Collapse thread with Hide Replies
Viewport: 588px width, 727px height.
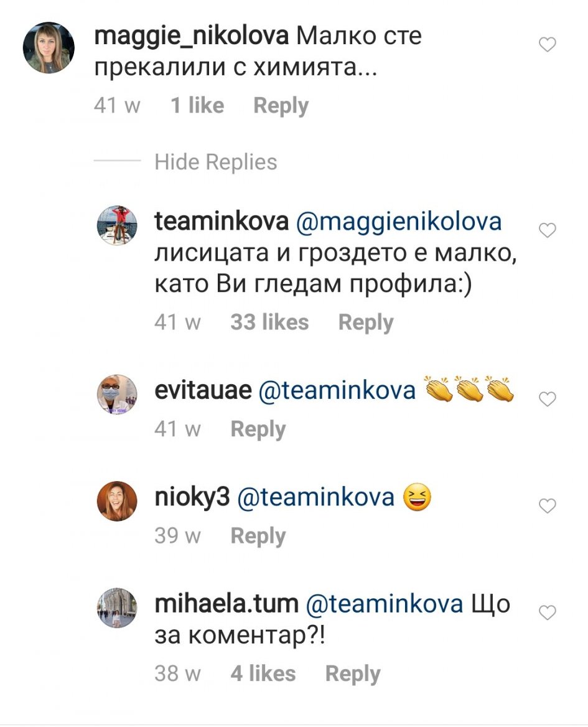click(215, 162)
